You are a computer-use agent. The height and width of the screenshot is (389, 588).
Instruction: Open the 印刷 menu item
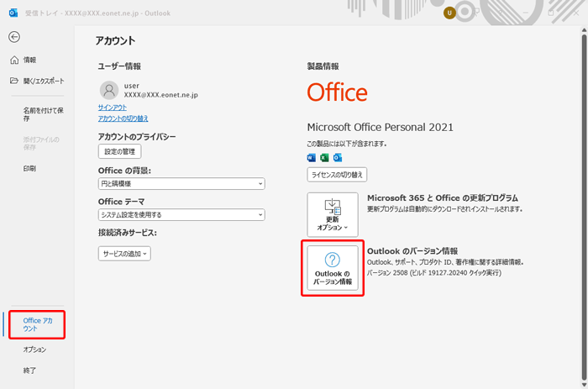point(29,169)
